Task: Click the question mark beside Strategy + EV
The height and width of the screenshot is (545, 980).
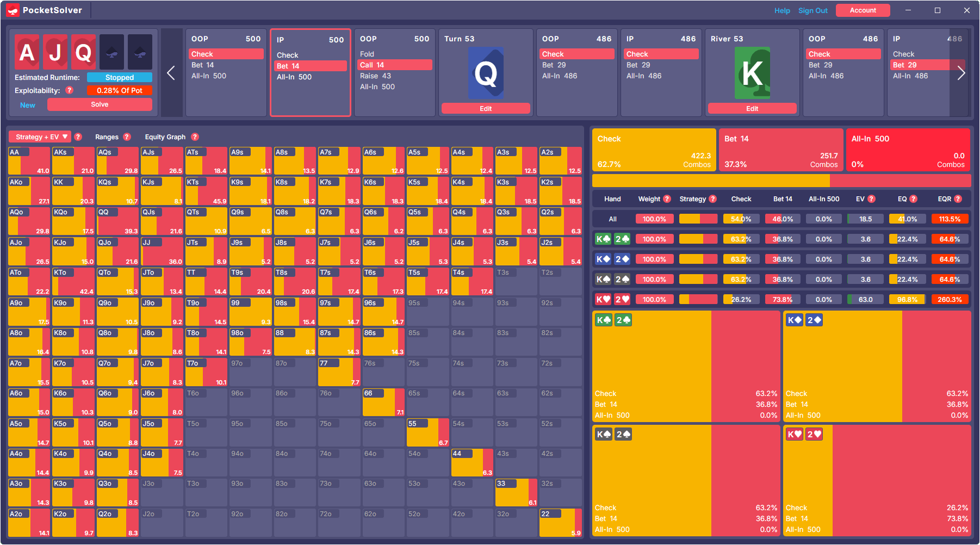Action: (x=78, y=137)
